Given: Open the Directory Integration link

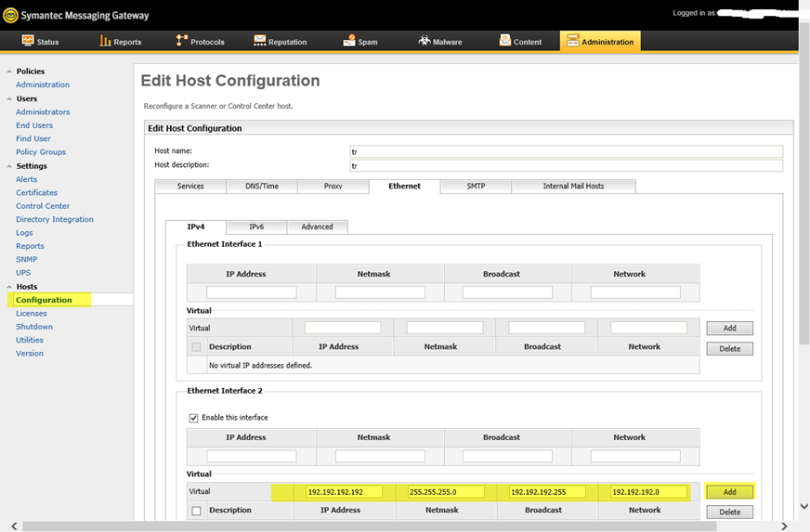Looking at the screenshot, I should (54, 219).
